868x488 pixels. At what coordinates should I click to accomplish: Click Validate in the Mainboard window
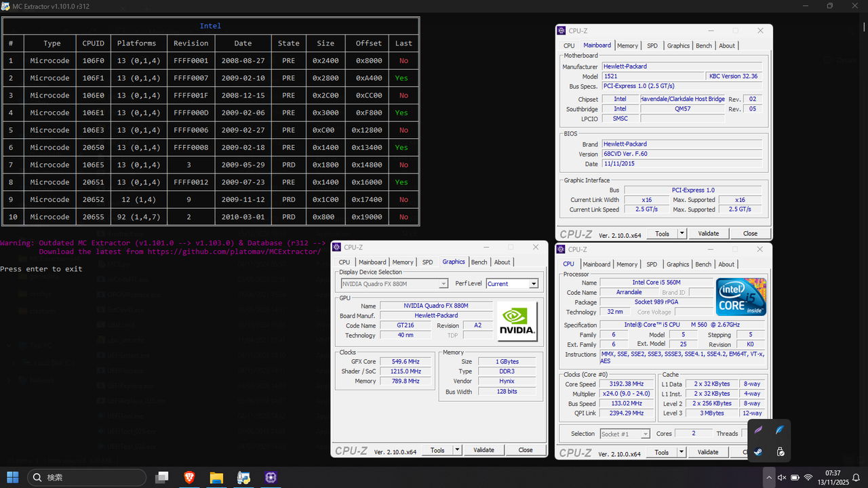[708, 234]
